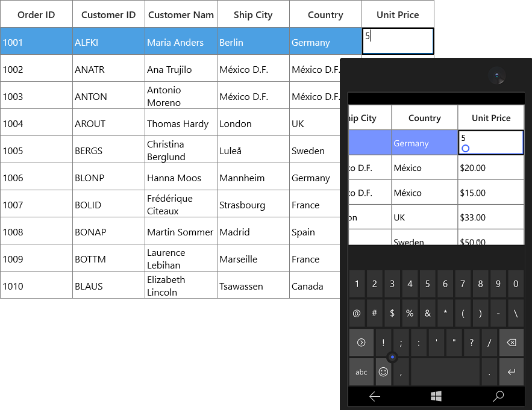Tap the $33.00 price cell on the phone
Image resolution: width=532 pixels, height=410 pixels.
(x=491, y=217)
